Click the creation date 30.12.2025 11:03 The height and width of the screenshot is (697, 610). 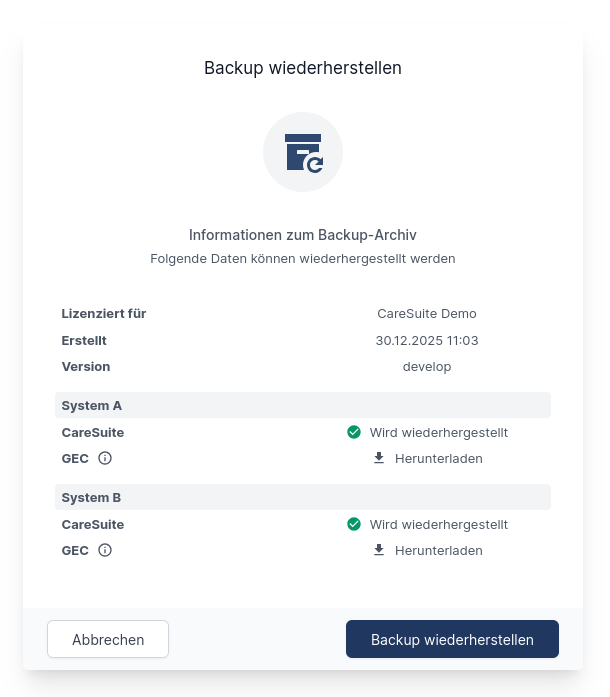427,340
